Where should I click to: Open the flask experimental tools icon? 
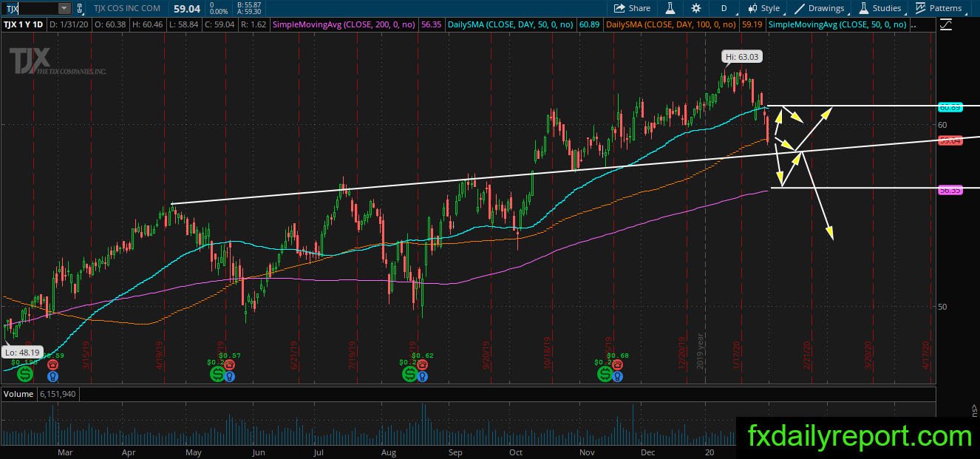[670, 8]
